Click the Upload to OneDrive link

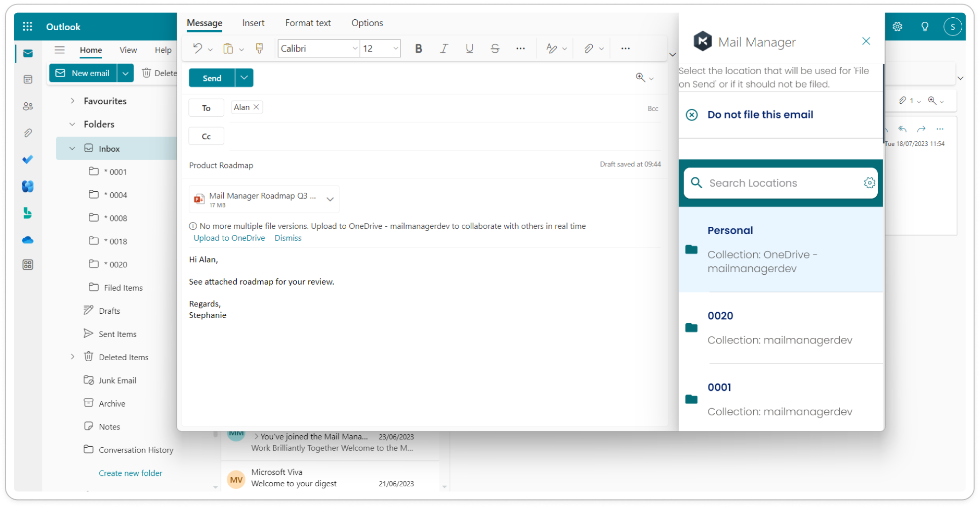229,238
